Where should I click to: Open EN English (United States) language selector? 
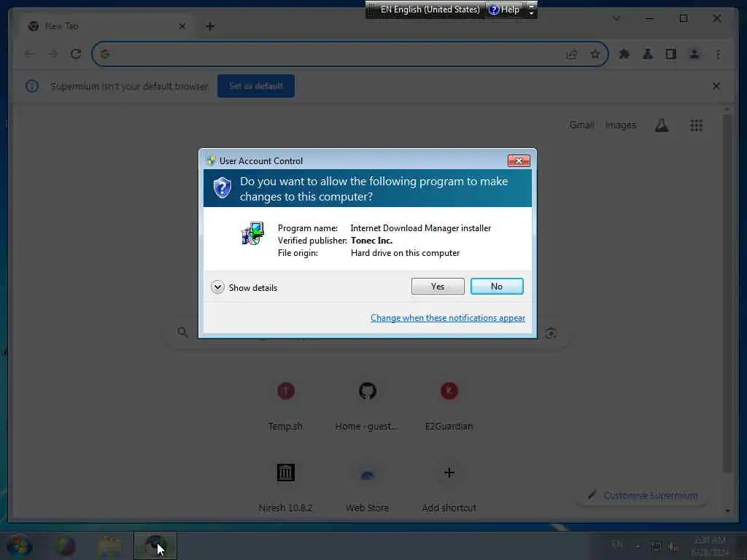click(430, 9)
